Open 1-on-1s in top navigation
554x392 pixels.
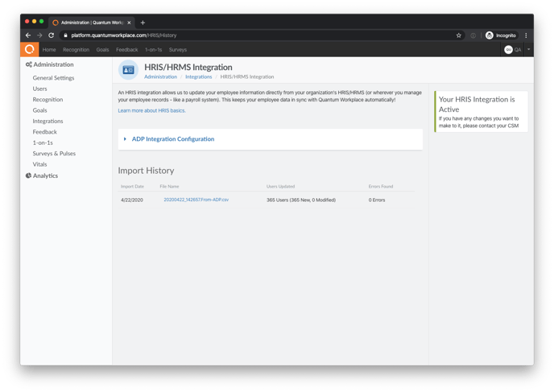(x=153, y=50)
